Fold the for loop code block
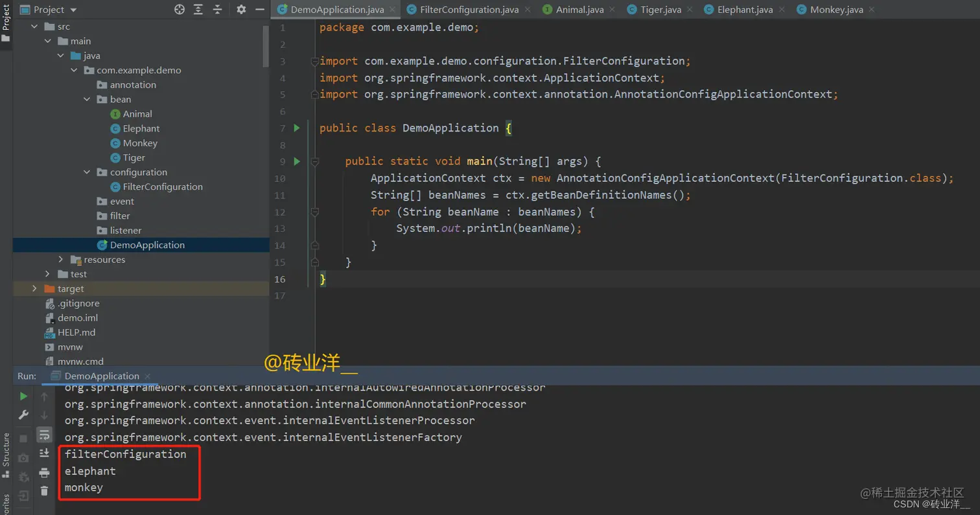This screenshot has height=515, width=980. 315,212
